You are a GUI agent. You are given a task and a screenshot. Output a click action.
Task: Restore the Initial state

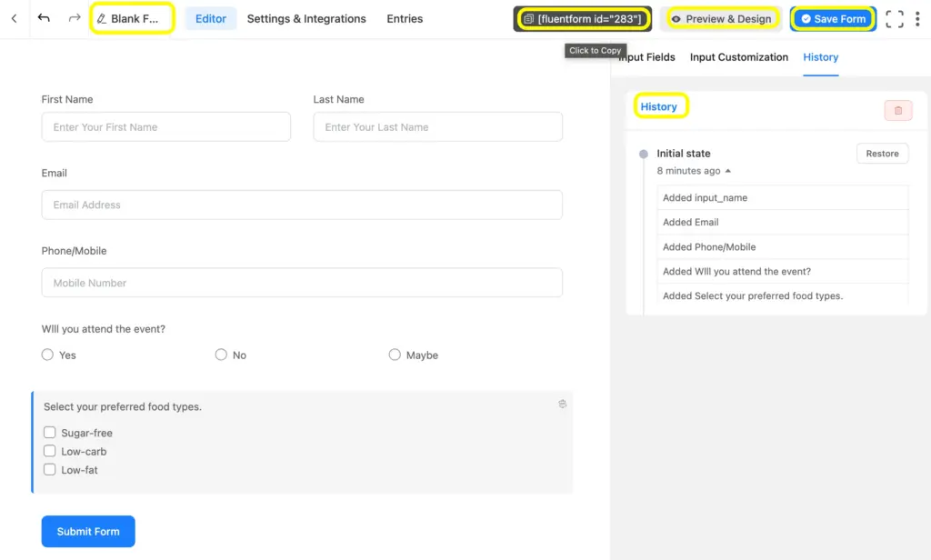pyautogui.click(x=881, y=153)
